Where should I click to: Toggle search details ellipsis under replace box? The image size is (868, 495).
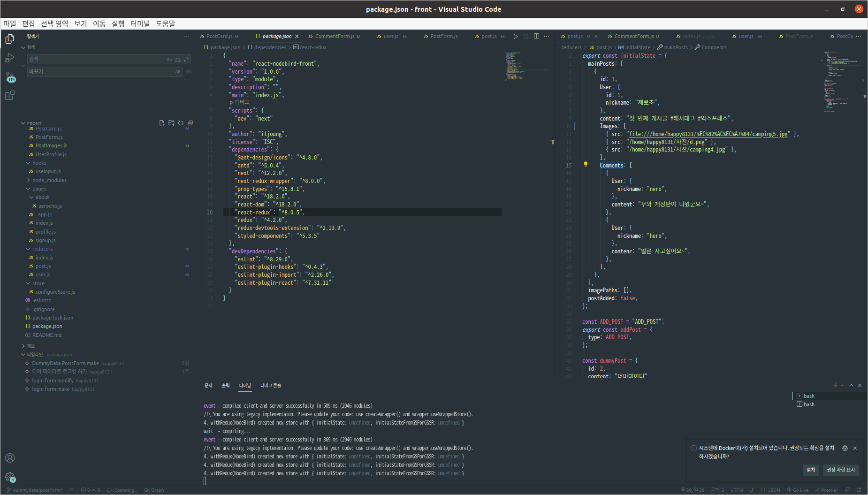[x=187, y=80]
